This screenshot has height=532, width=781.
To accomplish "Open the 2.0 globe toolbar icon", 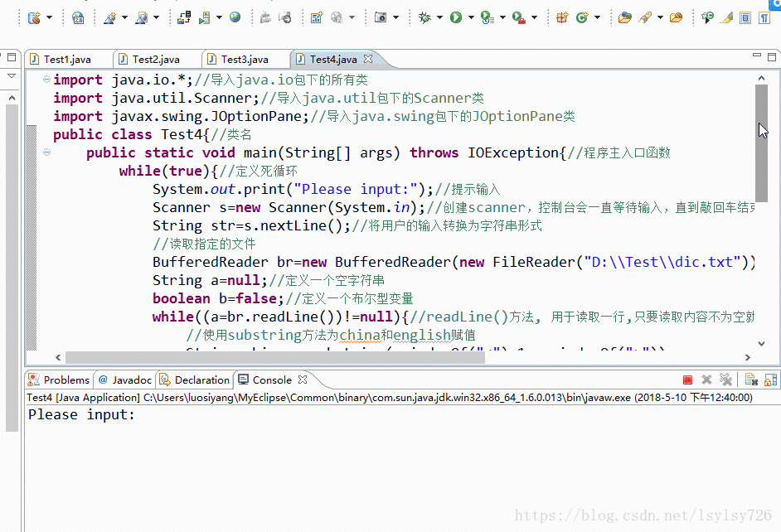I will (78, 18).
